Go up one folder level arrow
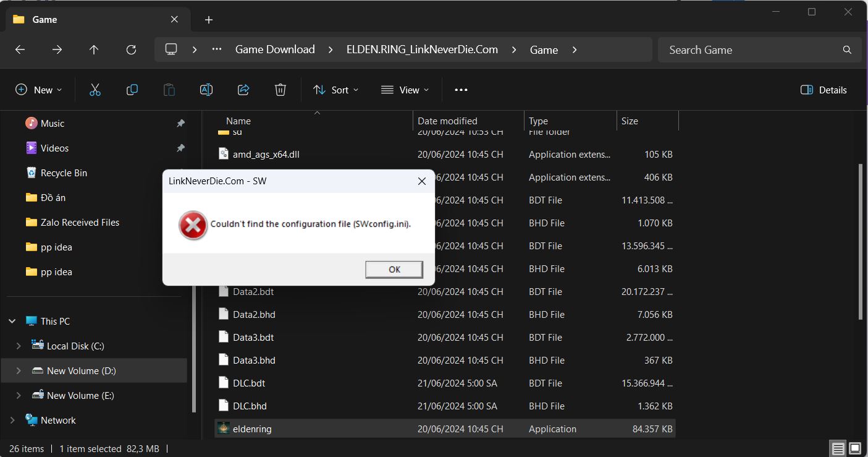868x457 pixels. (94, 49)
